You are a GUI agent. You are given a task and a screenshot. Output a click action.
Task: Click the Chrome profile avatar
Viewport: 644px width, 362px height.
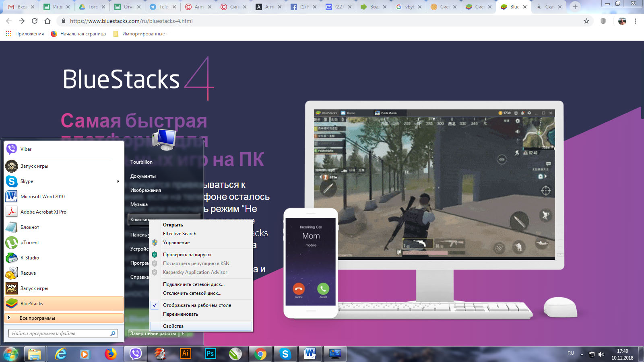coord(622,21)
